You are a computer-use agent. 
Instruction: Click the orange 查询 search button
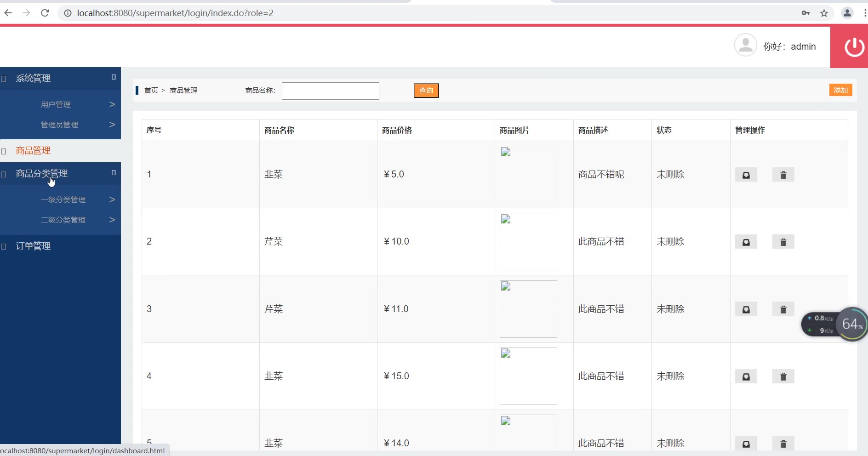[426, 91]
